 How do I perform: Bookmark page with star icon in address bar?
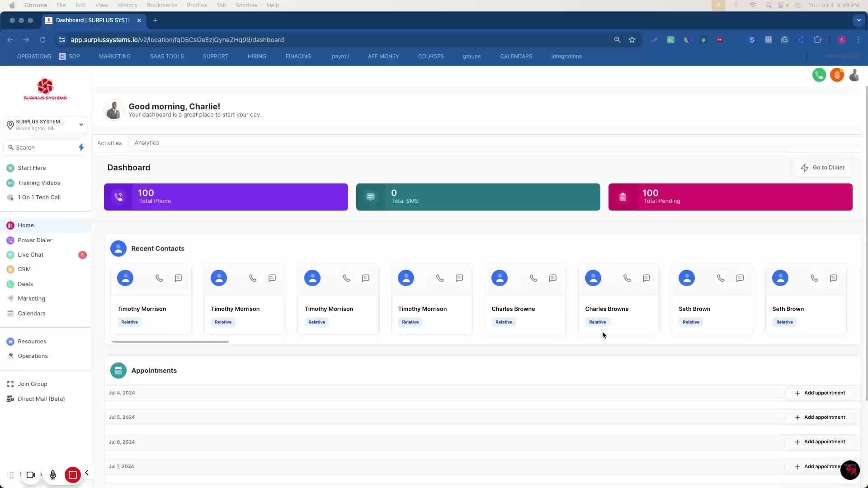[632, 40]
